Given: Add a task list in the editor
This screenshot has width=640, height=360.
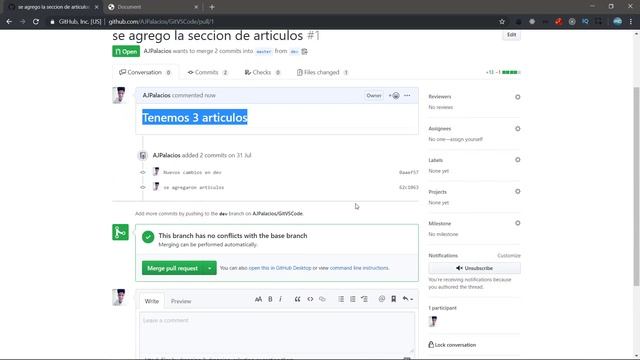Looking at the screenshot, I should pos(364,299).
